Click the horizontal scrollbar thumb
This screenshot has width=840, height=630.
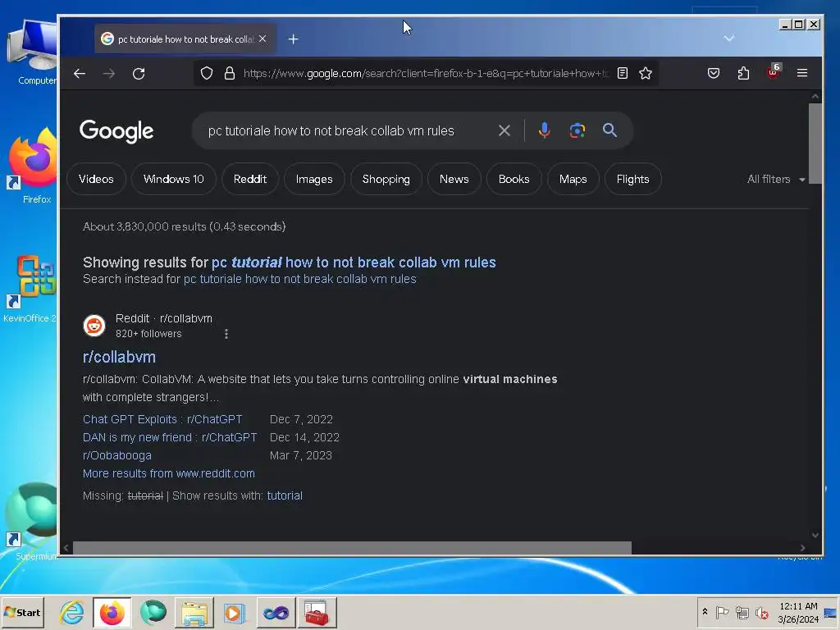coord(352,547)
